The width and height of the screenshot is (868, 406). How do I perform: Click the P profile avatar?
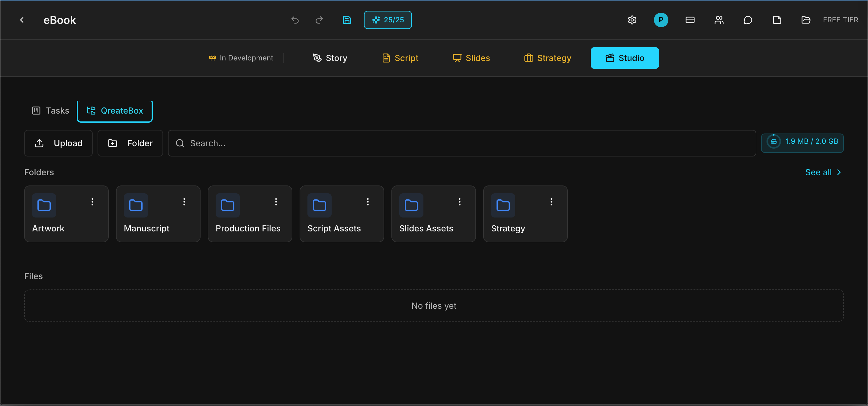(x=661, y=20)
